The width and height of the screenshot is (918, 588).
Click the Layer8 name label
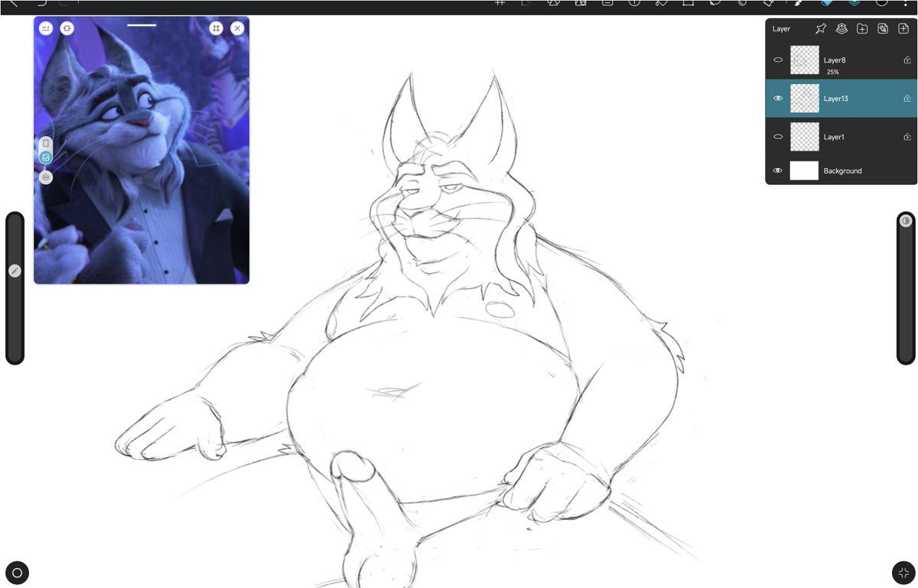pos(835,60)
